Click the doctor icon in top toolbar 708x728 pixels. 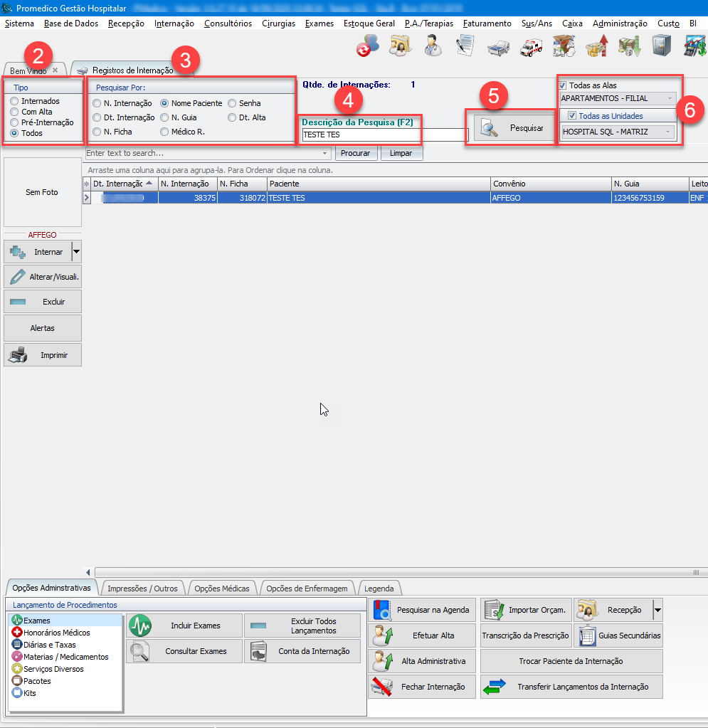coord(432,46)
